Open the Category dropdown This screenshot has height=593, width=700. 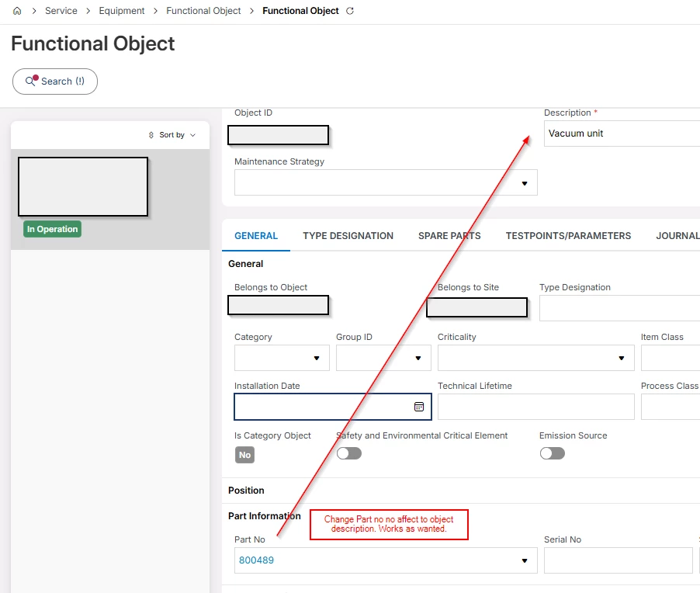coord(317,358)
